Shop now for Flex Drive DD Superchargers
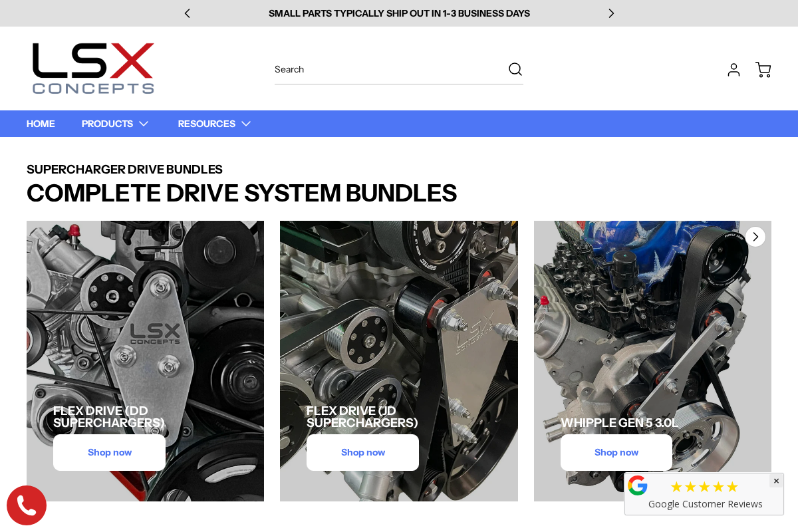Image resolution: width=798 pixels, height=532 pixels. pos(109,452)
